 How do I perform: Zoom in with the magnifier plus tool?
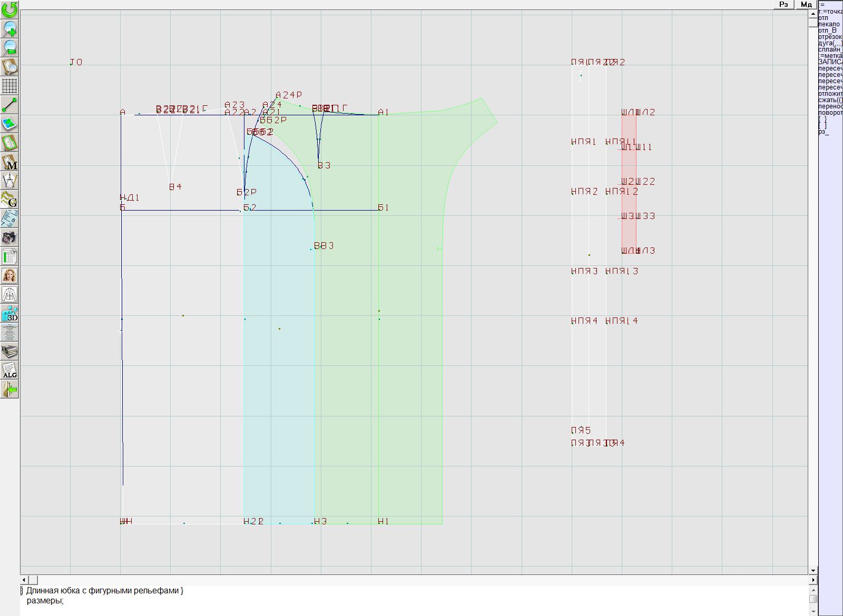(9, 28)
